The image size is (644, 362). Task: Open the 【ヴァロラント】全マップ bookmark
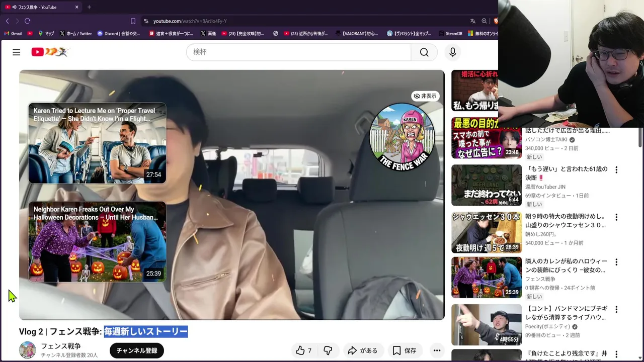coord(409,34)
